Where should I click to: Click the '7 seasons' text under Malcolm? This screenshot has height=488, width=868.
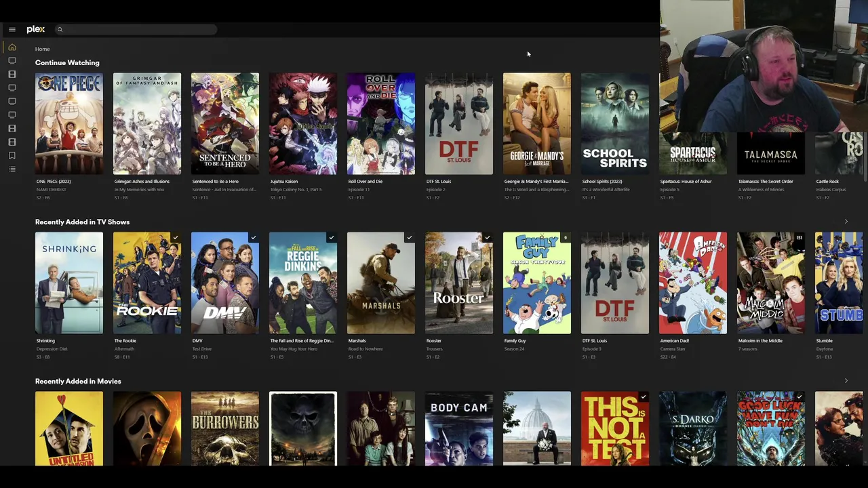pos(748,349)
